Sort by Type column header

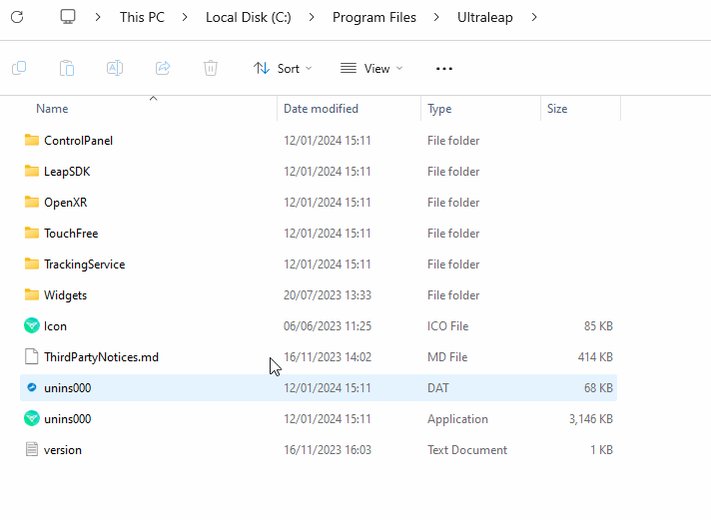click(439, 109)
